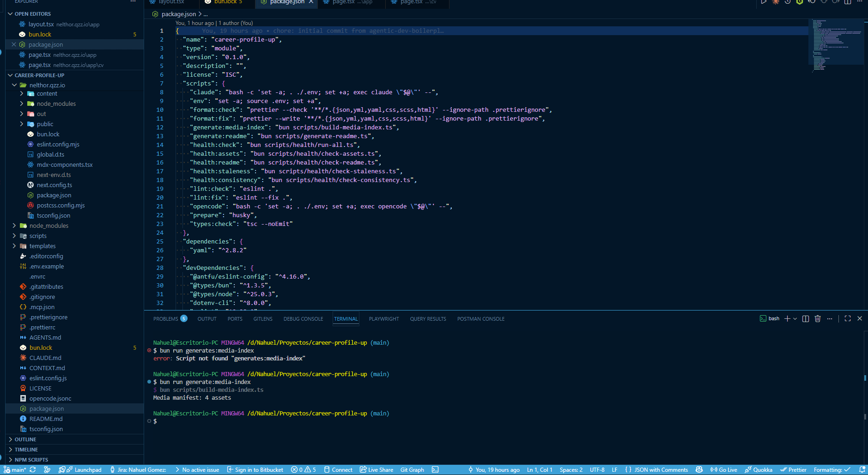Viewport: 868px width, 475px height.
Task: Change encoding via UTF-8 status item
Action: coord(597,470)
